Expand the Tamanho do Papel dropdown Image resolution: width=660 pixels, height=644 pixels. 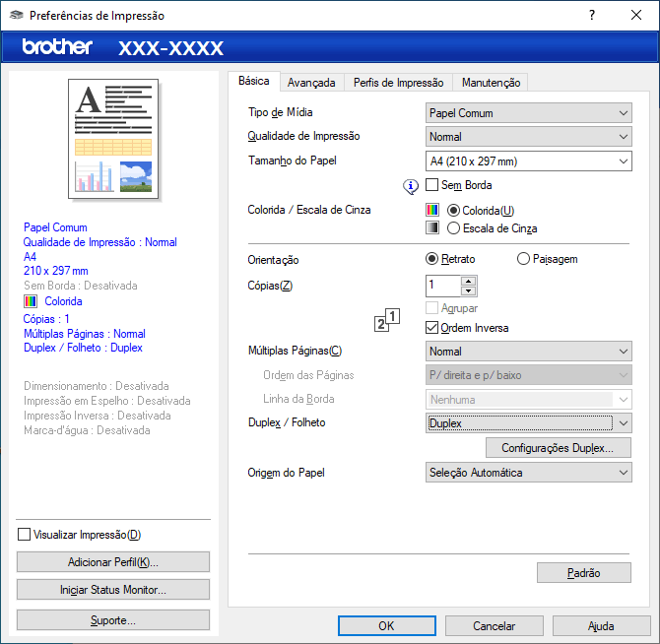[529, 161]
